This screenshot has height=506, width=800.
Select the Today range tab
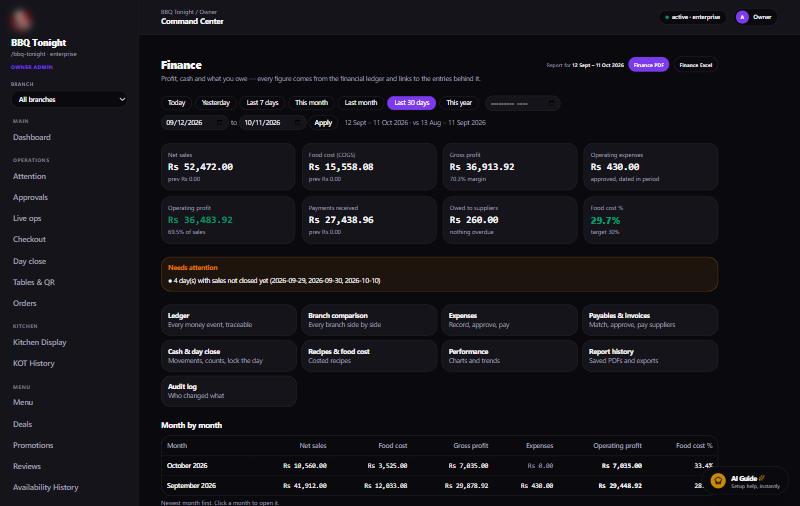[177, 103]
